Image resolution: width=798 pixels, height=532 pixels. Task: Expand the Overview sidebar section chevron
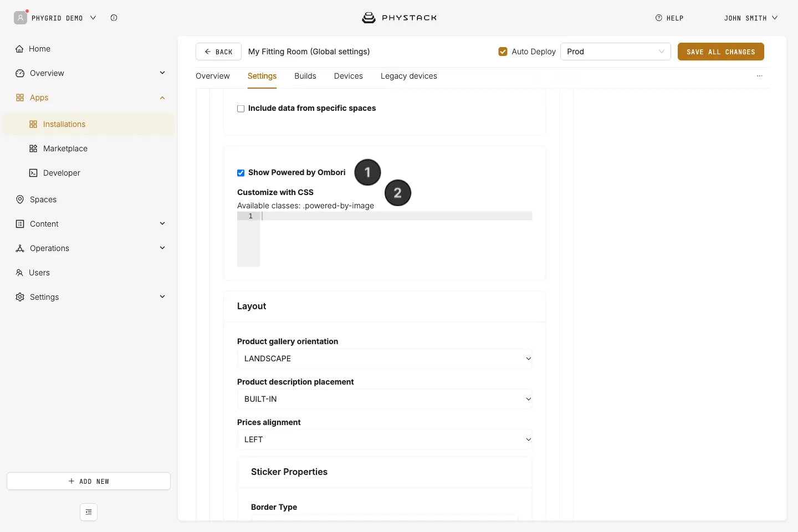[162, 73]
